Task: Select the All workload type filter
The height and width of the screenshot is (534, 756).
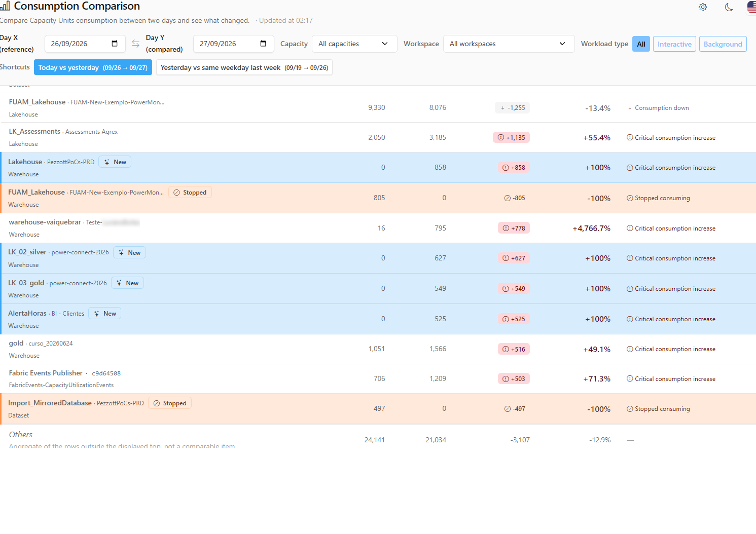Action: [641, 44]
